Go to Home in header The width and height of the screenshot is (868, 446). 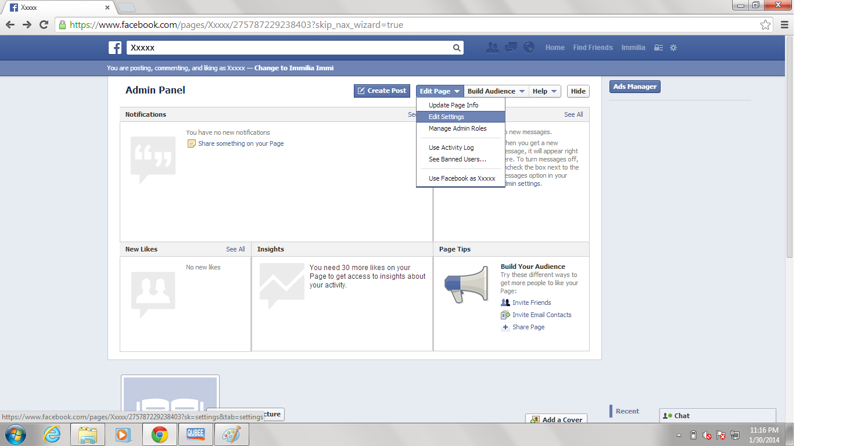point(555,48)
